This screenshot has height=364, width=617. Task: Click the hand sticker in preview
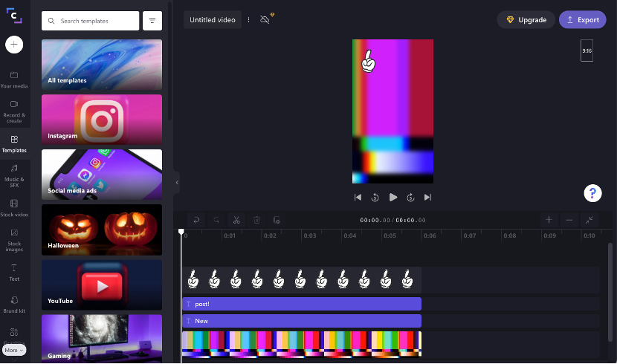click(368, 62)
